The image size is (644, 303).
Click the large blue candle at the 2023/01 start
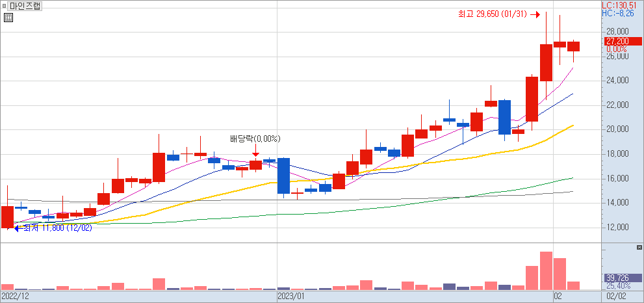click(283, 176)
